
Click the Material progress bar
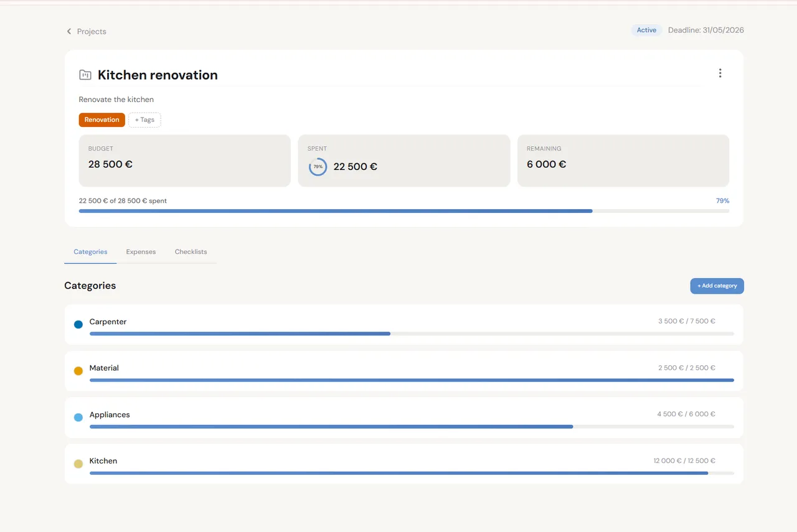412,380
